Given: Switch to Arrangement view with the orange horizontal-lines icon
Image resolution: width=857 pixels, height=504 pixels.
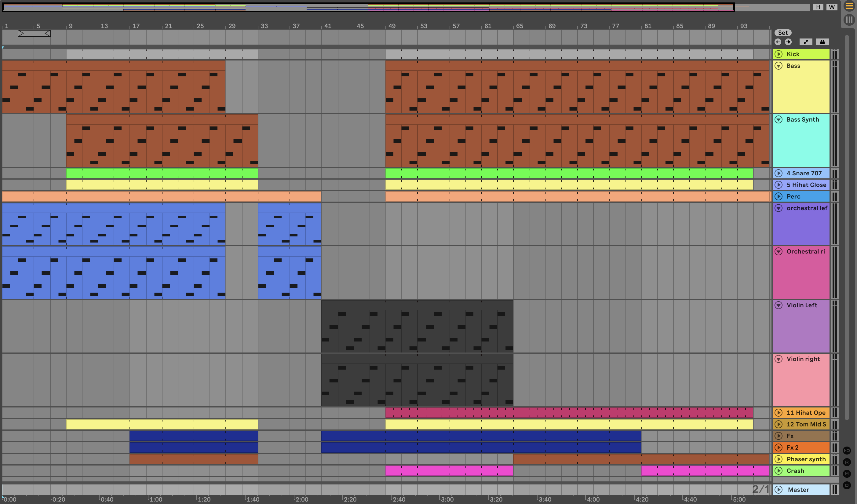Looking at the screenshot, I should point(849,6).
